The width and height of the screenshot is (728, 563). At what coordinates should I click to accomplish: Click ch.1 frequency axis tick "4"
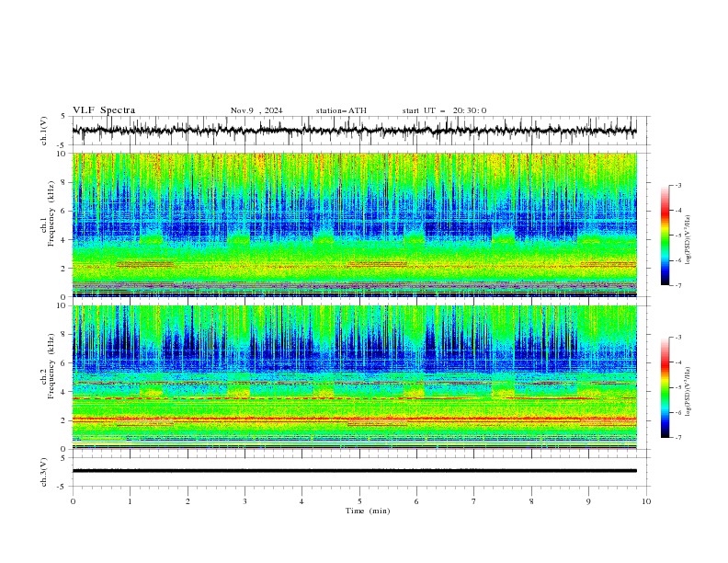coord(64,240)
